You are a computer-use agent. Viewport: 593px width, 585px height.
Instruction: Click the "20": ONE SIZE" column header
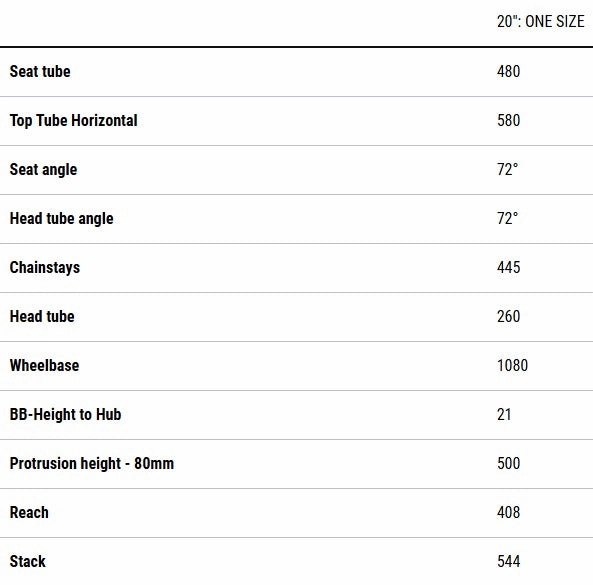(x=541, y=21)
